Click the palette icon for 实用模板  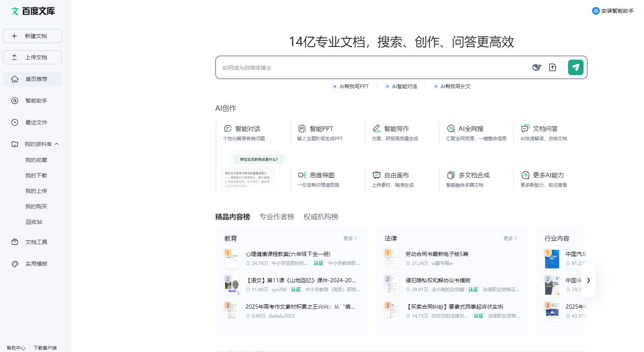(x=15, y=264)
